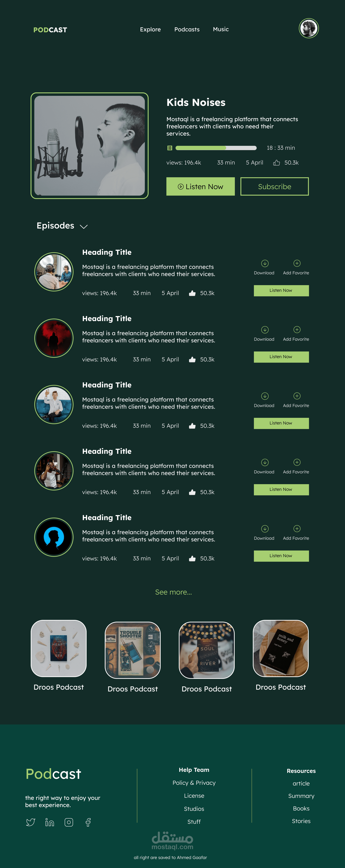Image resolution: width=345 pixels, height=868 pixels.
Task: Click Download icon on first episode
Action: pyautogui.click(x=265, y=263)
